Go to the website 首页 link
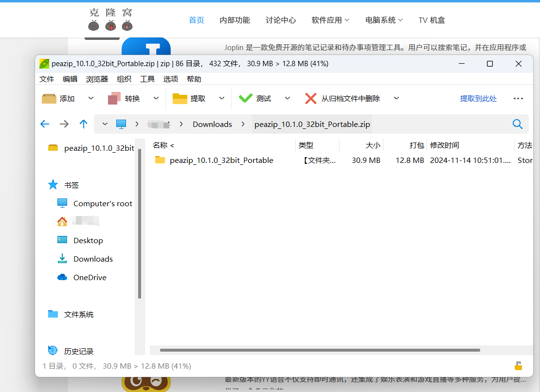Viewport: 540px width, 392px height. tap(197, 20)
